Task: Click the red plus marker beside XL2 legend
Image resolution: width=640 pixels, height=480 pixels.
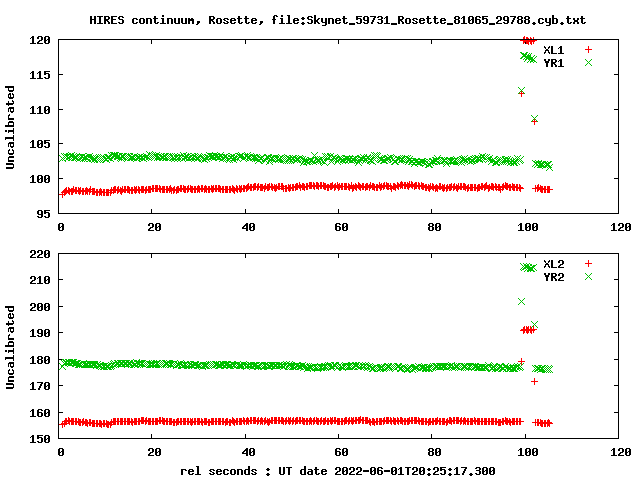Action: (588, 264)
